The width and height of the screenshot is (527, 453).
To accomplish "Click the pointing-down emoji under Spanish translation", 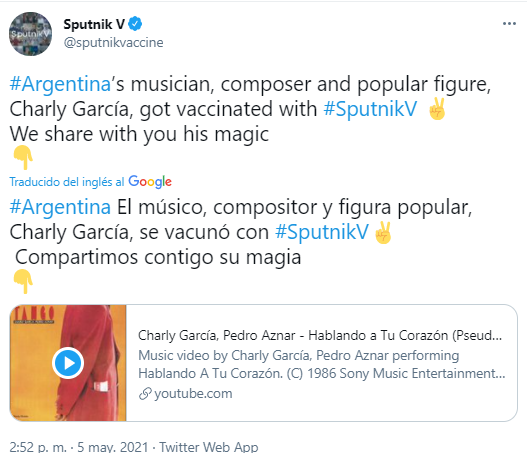I will [x=23, y=281].
